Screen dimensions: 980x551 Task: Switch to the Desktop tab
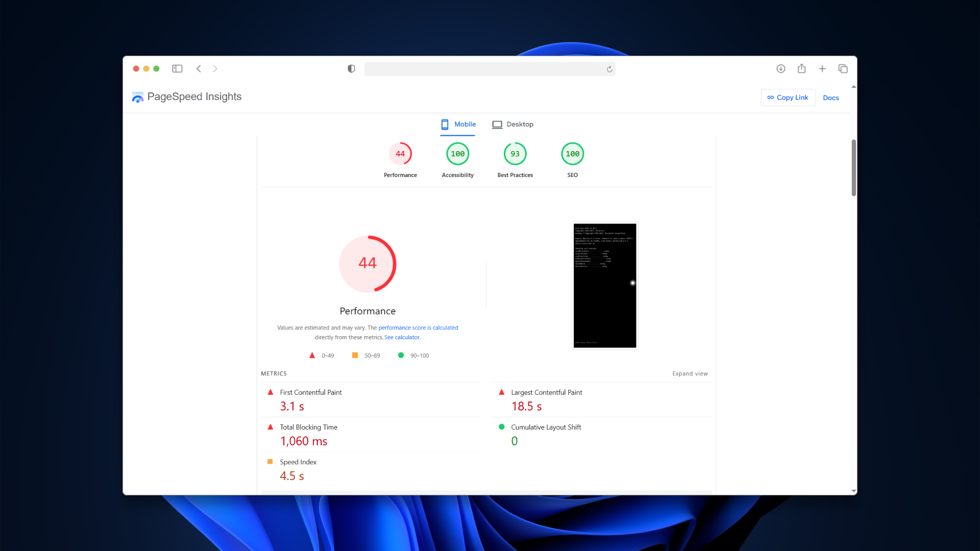(x=512, y=124)
